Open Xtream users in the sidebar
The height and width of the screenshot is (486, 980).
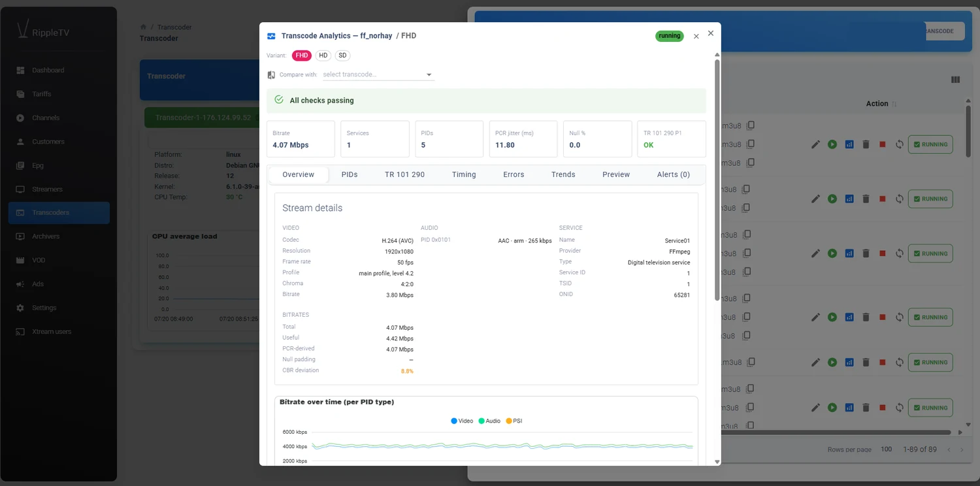click(59, 331)
